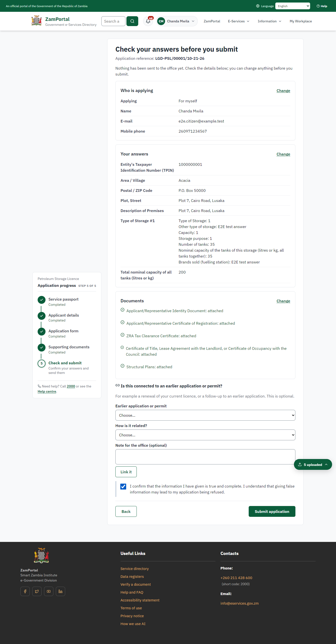Open the Twitter social link in footer
336x644 pixels.
point(37,591)
